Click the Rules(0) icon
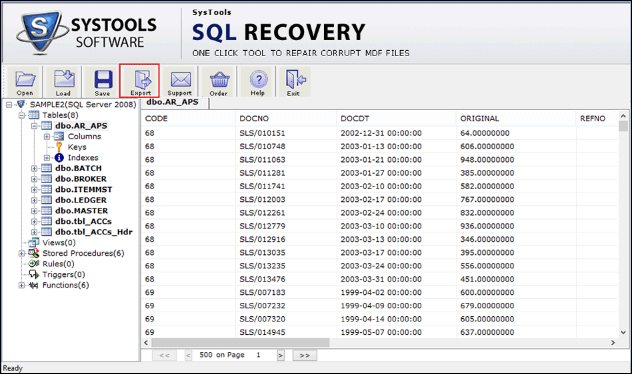 [34, 264]
